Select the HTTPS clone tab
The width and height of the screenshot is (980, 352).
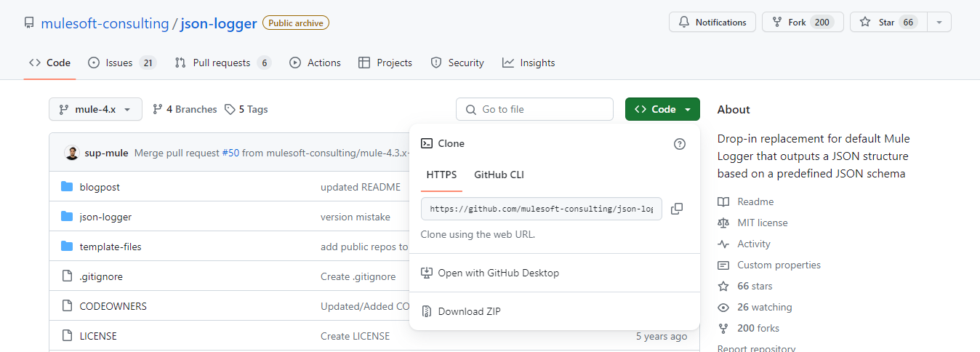pyautogui.click(x=441, y=175)
